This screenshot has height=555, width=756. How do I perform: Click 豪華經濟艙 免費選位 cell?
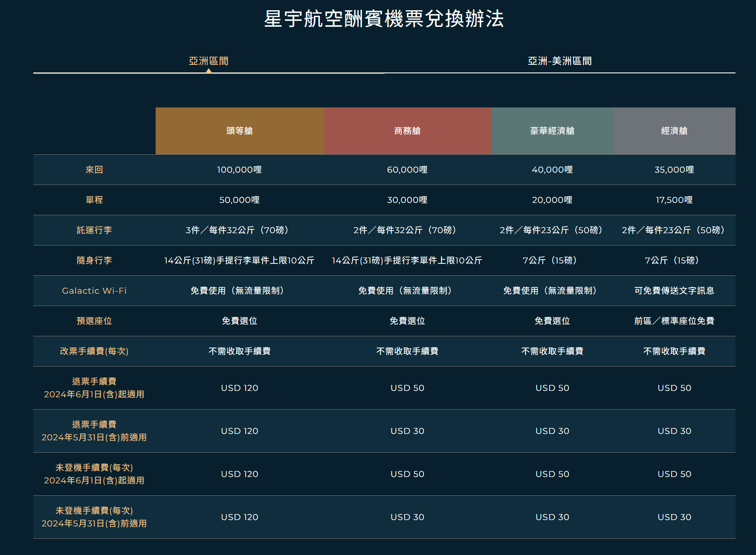(x=553, y=321)
